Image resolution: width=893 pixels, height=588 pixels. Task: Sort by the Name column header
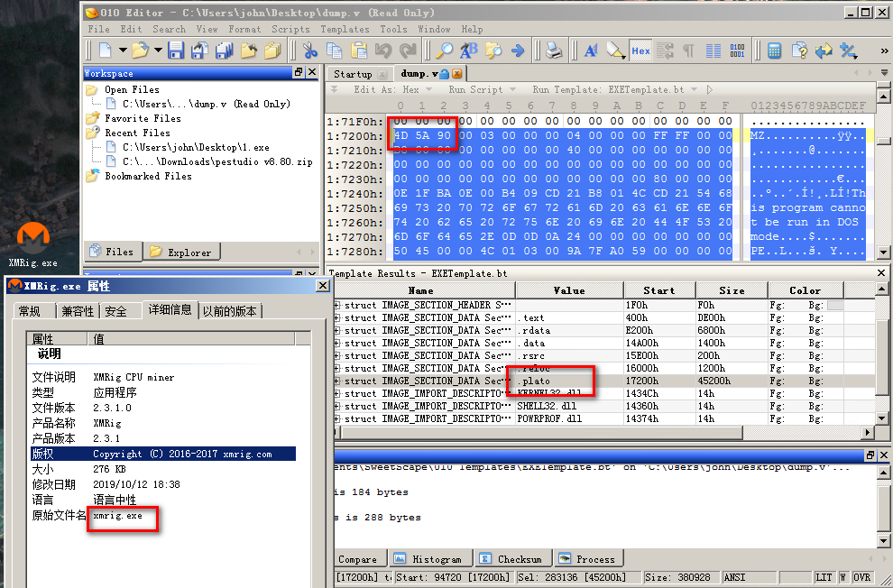tap(421, 290)
